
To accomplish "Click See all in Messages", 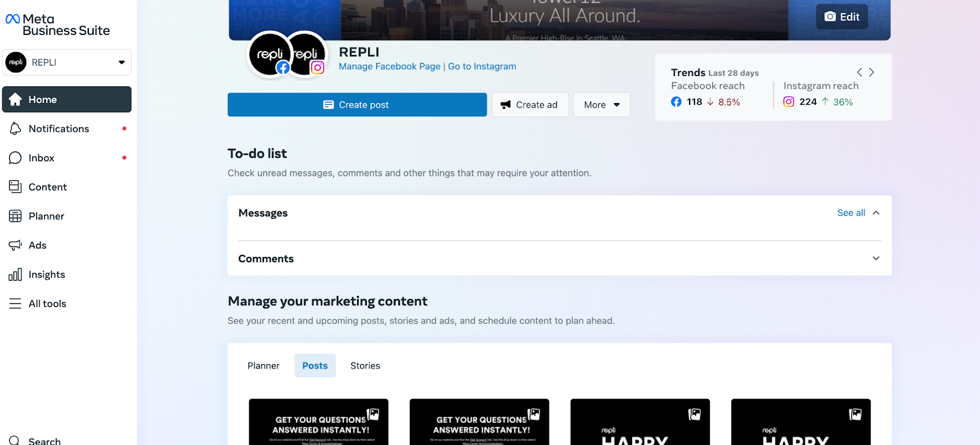I will [851, 213].
